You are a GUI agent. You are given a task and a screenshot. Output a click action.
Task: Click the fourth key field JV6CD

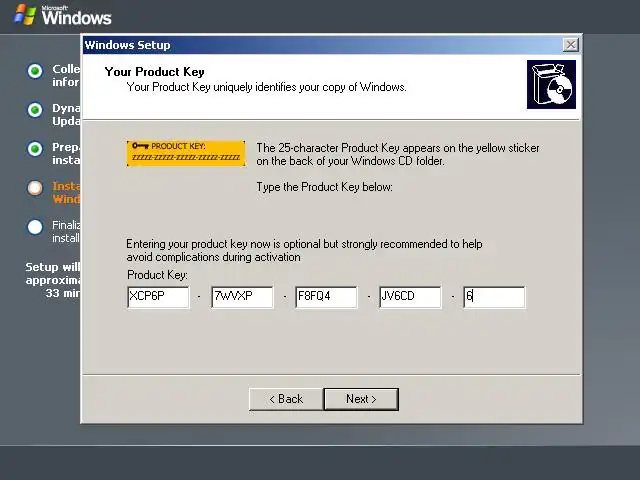(x=410, y=297)
